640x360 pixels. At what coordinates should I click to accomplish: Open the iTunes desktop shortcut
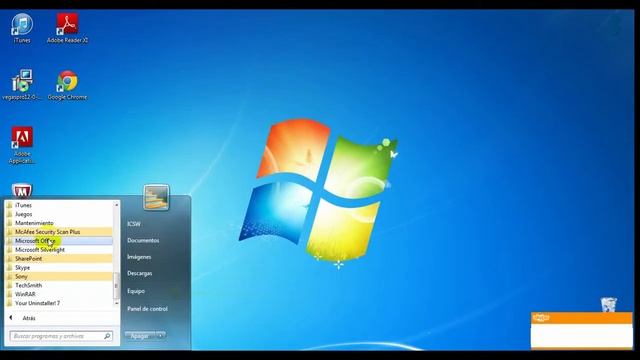(x=22, y=28)
